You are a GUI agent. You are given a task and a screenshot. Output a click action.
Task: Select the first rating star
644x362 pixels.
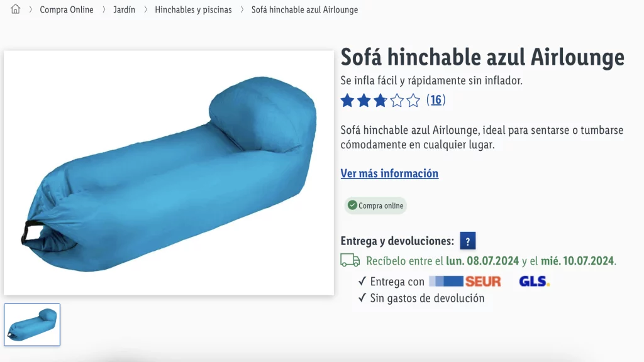point(347,100)
